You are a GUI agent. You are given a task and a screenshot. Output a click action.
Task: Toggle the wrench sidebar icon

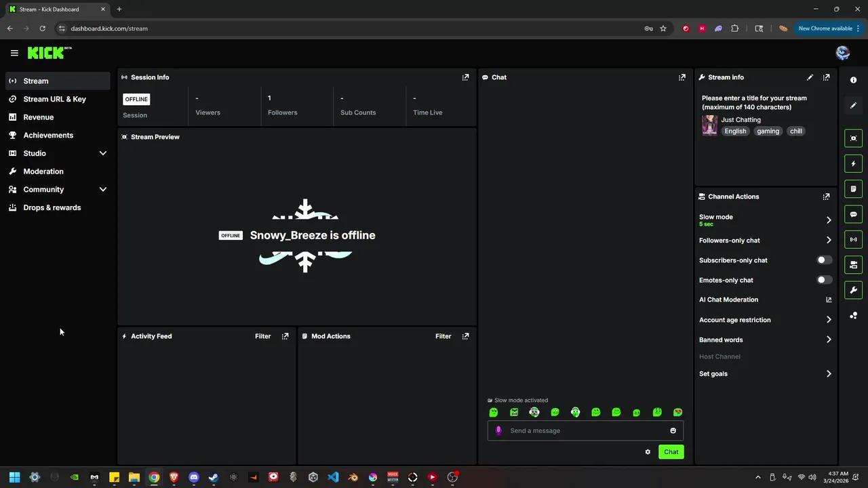pos(853,290)
